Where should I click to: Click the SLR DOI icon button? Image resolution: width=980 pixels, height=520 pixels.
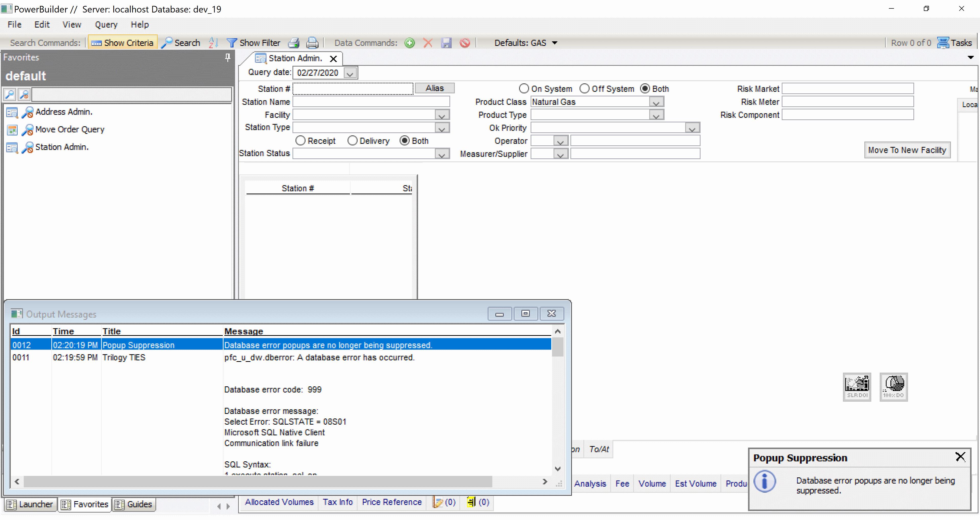click(x=857, y=387)
